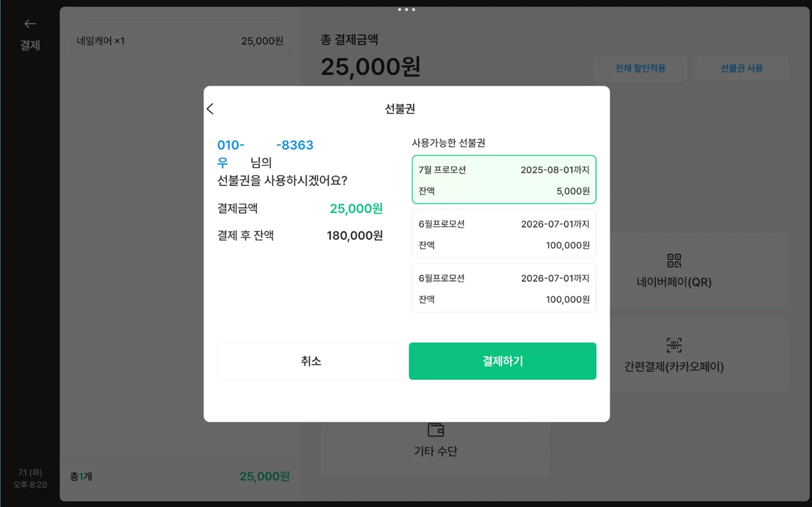Tap the 간편결제(카카오페이) barcode scan icon

674,345
